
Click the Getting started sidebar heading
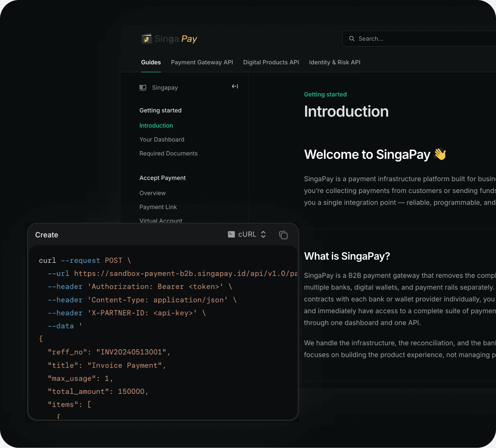click(x=160, y=110)
